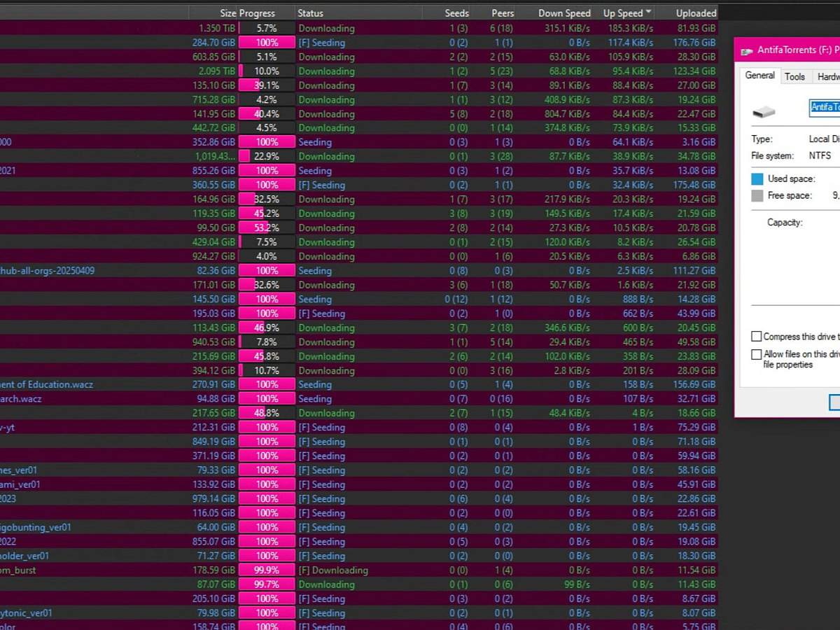Select the hub-all-orgs-20250409 torrent row
Viewport: 840px width, 630px height.
click(48, 271)
